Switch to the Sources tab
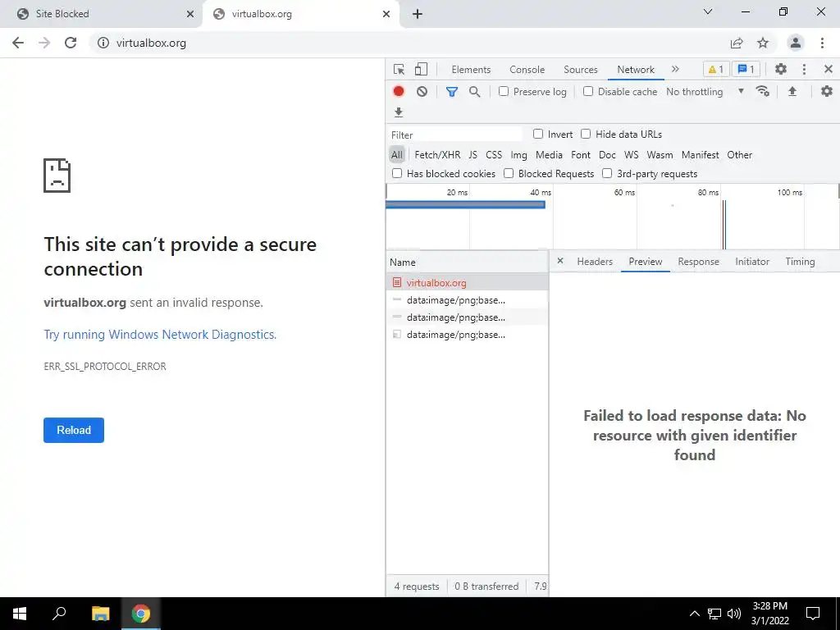Viewport: 840px width, 630px height. [x=581, y=70]
